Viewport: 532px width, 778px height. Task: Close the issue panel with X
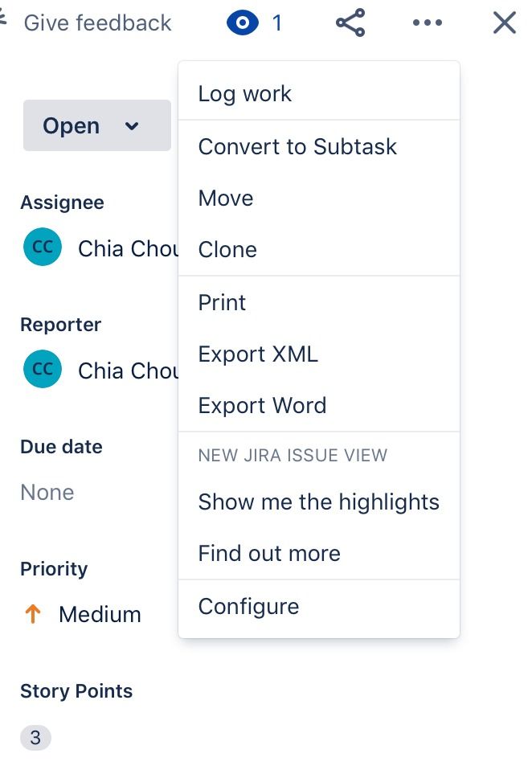tap(504, 23)
